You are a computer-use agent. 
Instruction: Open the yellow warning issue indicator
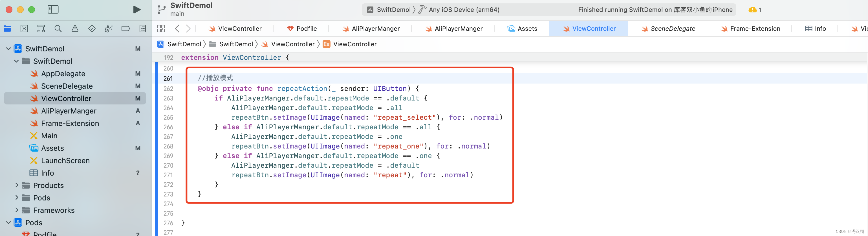[x=755, y=10]
